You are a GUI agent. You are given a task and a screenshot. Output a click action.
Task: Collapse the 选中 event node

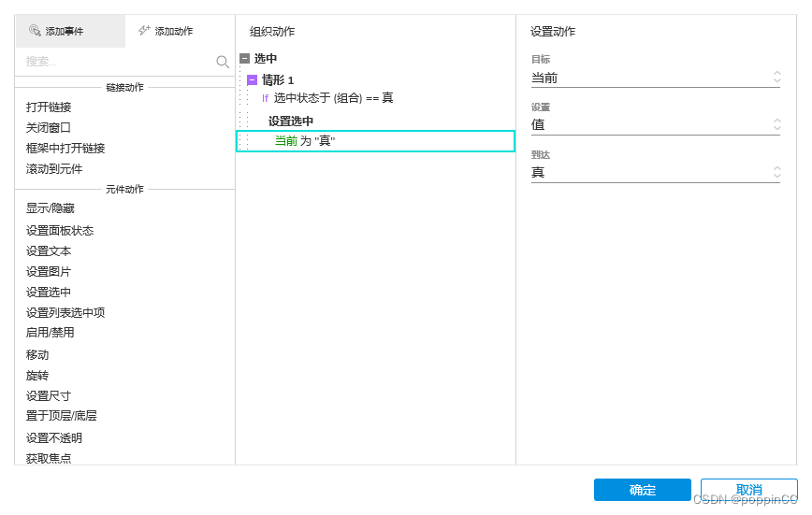(244, 59)
